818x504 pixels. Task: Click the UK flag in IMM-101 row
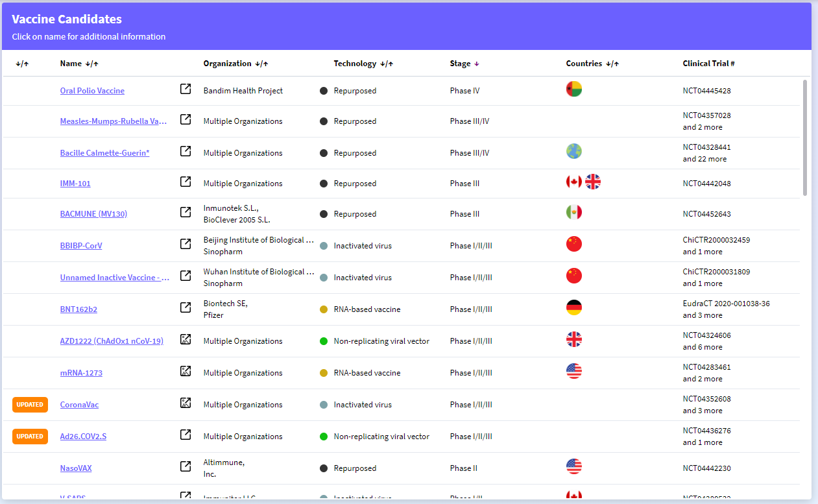coord(593,182)
